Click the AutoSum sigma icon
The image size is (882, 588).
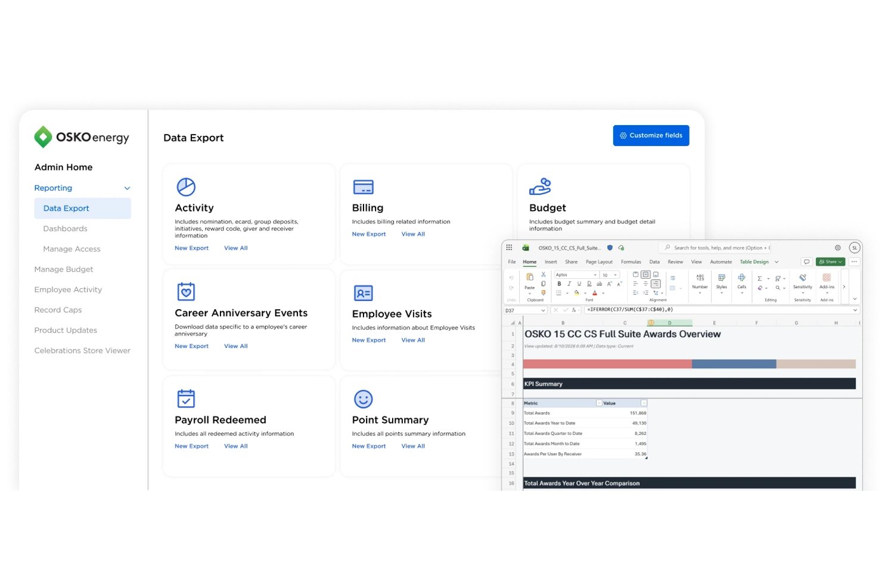click(760, 278)
